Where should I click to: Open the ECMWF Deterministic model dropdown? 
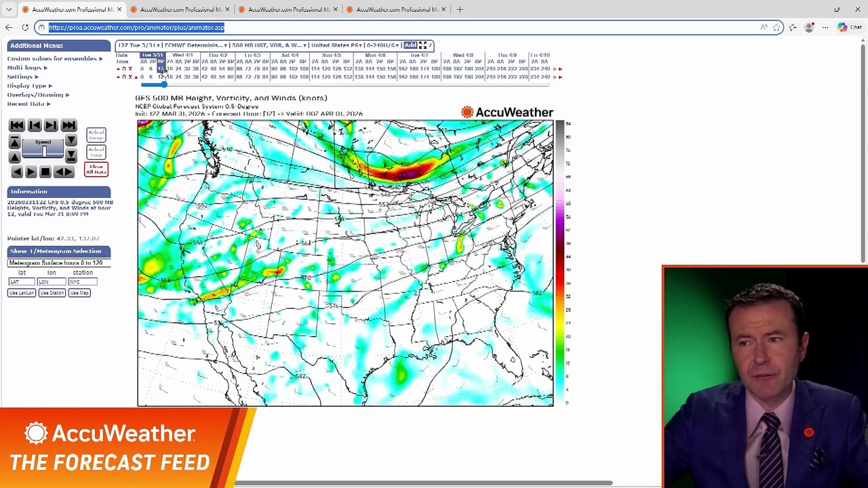click(x=196, y=45)
